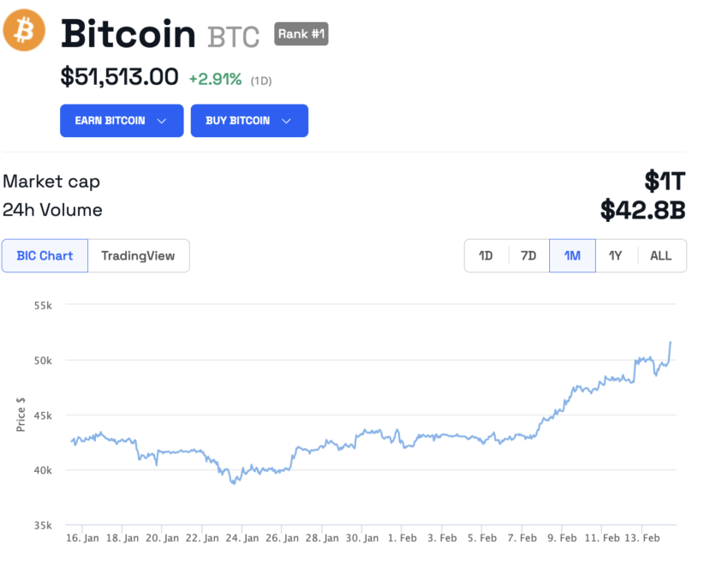Open the EARN BITCOIN dropdown

click(x=121, y=121)
